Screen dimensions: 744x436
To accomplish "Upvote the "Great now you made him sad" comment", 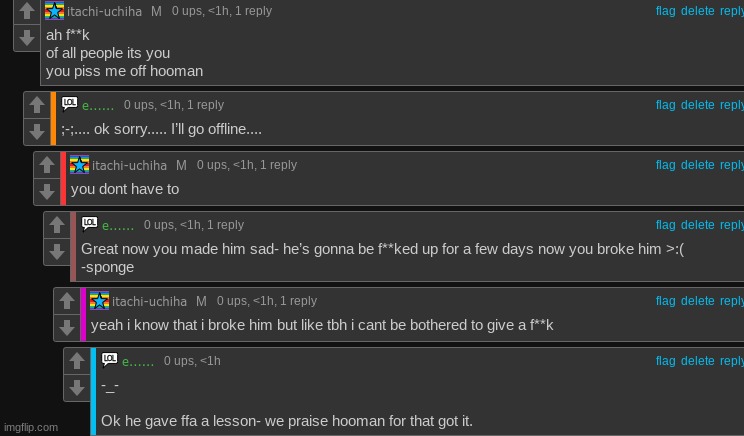I will [57, 225].
